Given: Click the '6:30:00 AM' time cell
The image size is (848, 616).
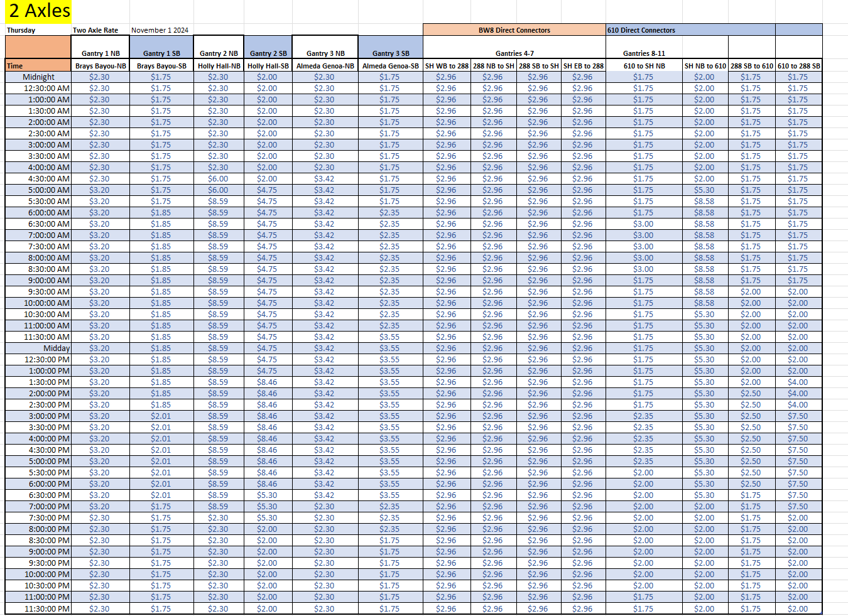Looking at the screenshot, I should click(38, 224).
